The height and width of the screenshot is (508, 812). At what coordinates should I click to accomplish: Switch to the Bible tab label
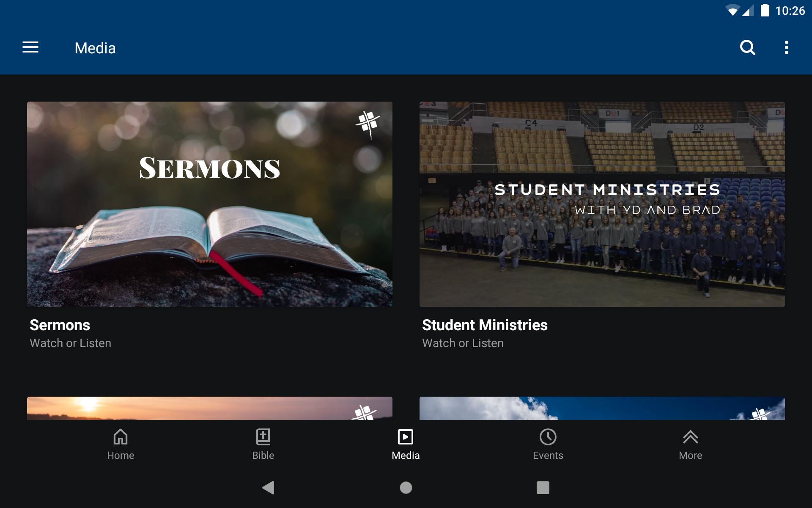point(263,456)
